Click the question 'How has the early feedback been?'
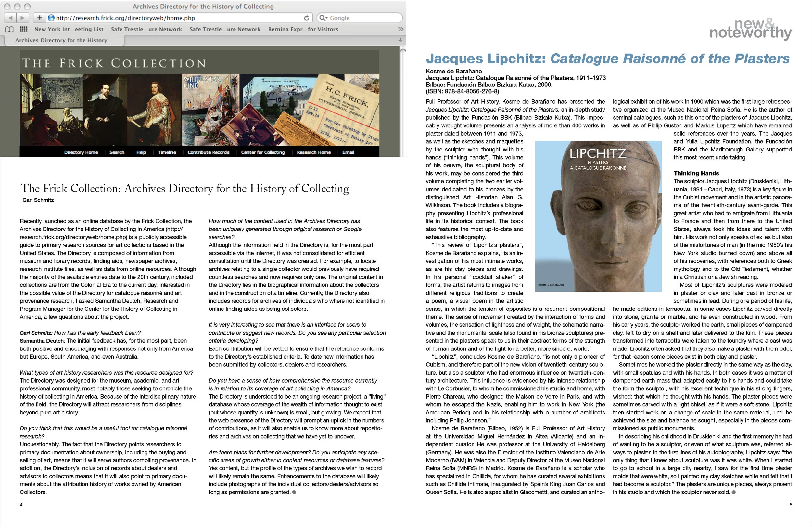 point(97,333)
